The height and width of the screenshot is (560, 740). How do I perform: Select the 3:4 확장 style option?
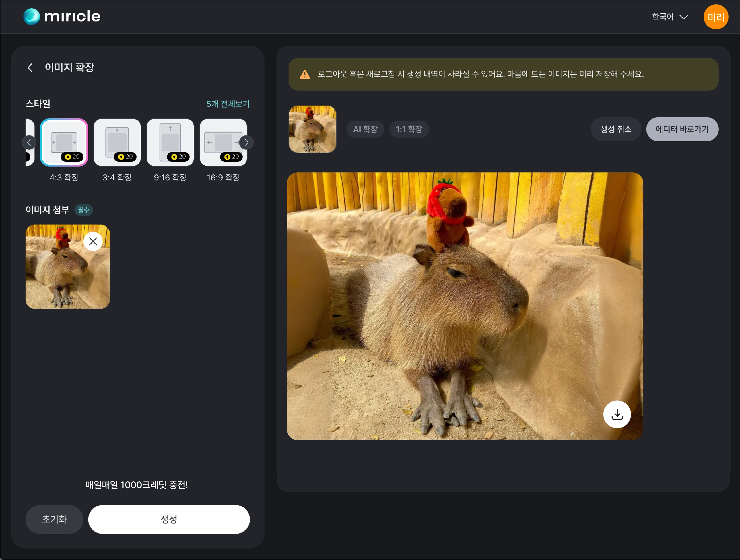pos(117,143)
